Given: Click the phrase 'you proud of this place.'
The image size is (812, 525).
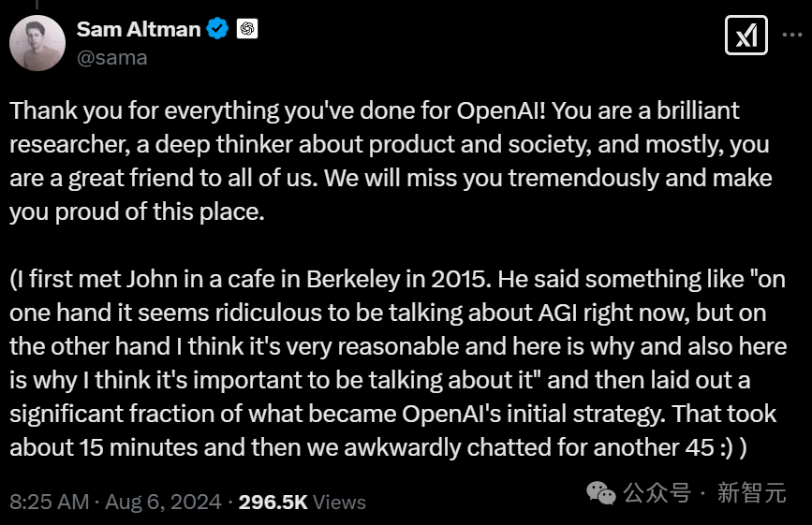Looking at the screenshot, I should coord(138,212).
